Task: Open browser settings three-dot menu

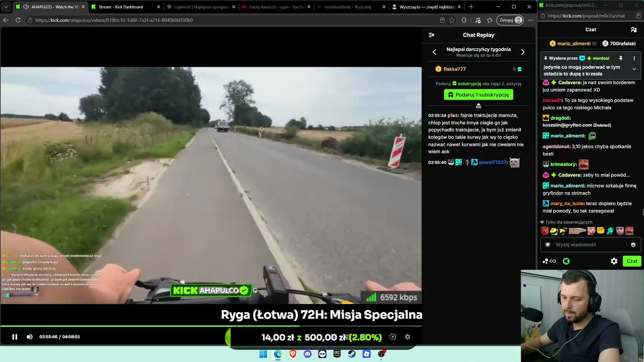Action: [x=530, y=20]
